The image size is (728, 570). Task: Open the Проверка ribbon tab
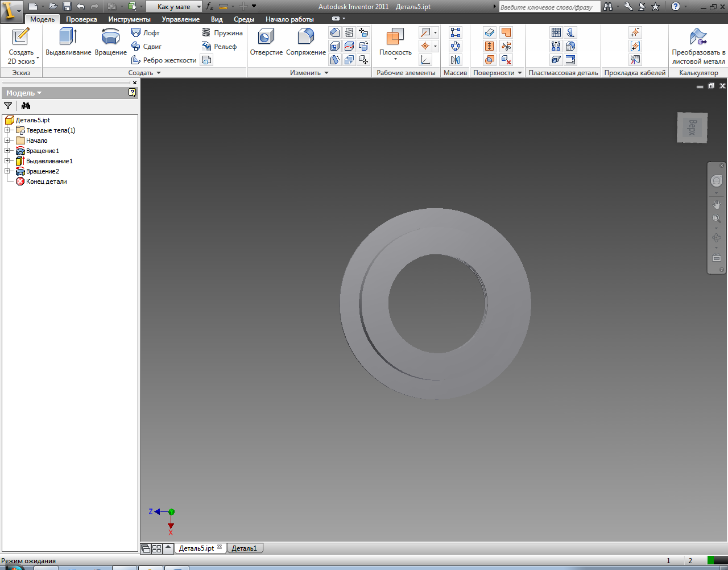pos(81,19)
